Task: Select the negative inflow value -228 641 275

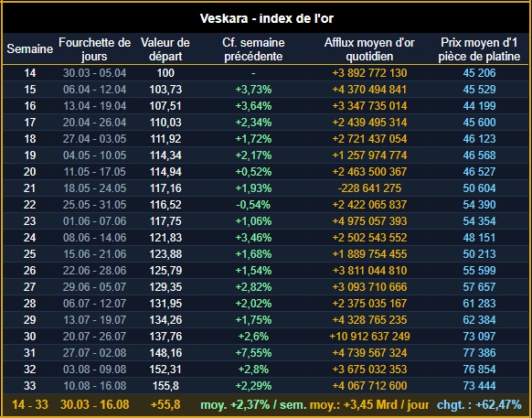Action: [x=369, y=188]
